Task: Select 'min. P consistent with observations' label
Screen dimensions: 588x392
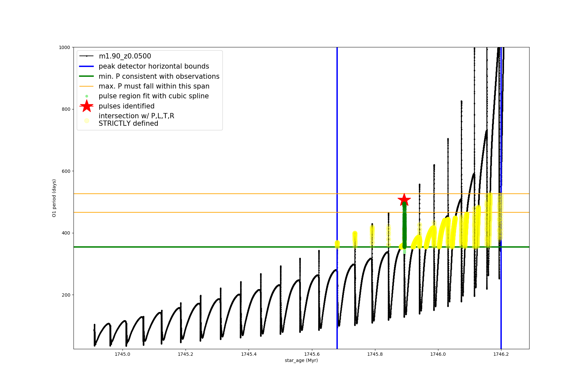Action: click(159, 76)
